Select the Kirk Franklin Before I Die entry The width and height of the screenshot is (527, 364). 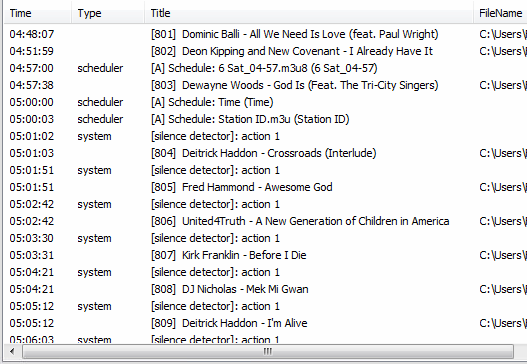(266, 255)
